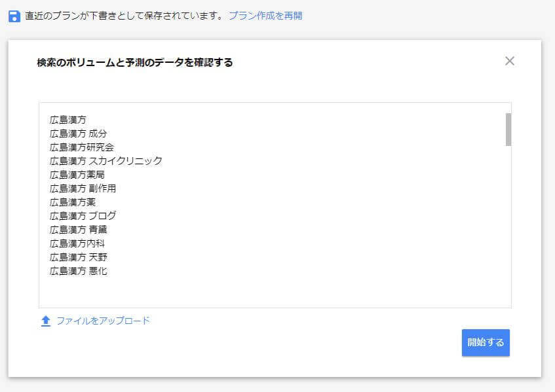Click the keyword line 広島漢方 成分
Screen dimensions: 555x392
[x=78, y=134]
